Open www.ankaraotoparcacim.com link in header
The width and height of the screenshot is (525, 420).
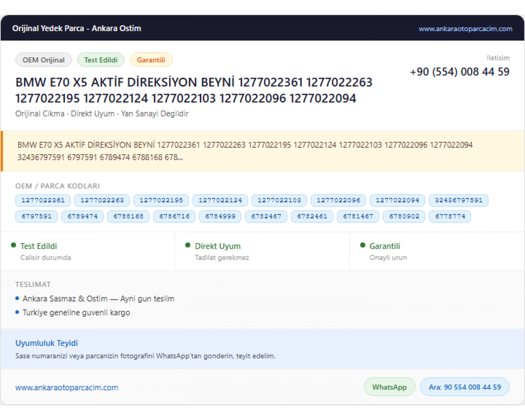click(465, 29)
